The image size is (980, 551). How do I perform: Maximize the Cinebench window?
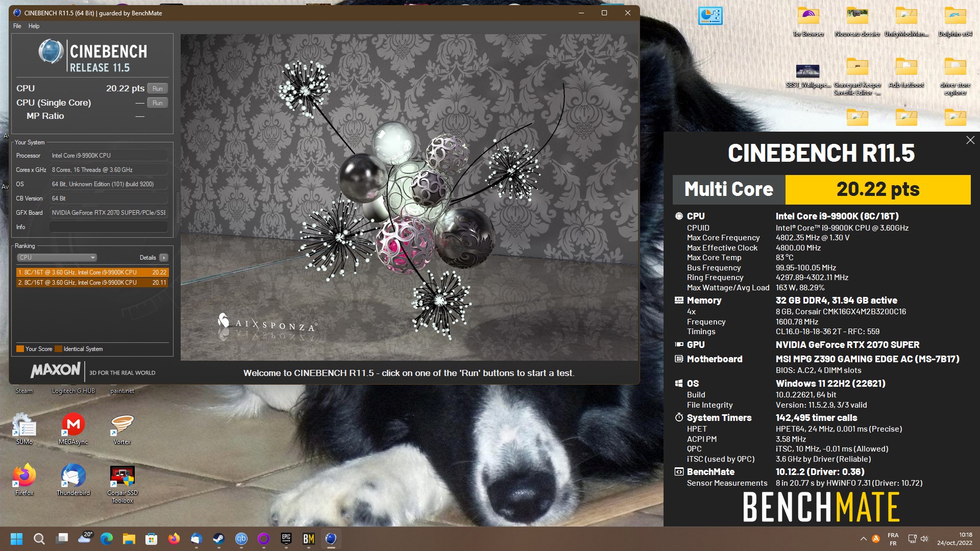[604, 13]
